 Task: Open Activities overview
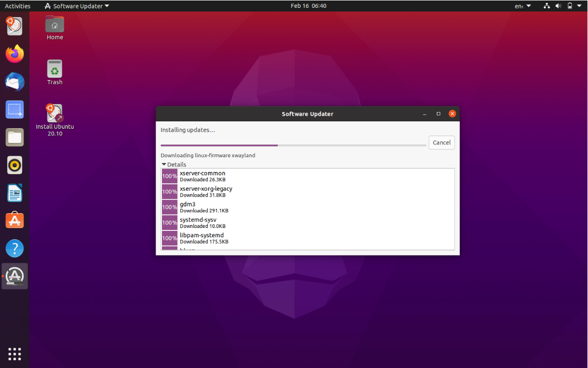coord(18,6)
